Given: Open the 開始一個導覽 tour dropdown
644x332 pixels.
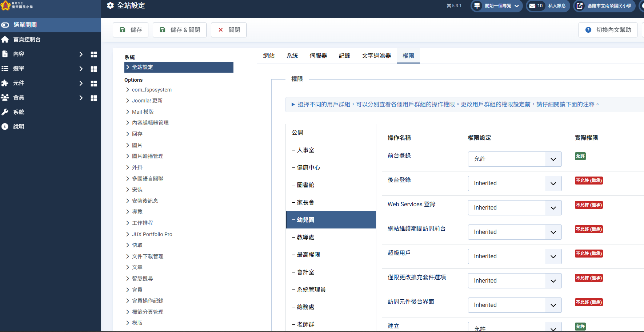Looking at the screenshot, I should coord(497,6).
